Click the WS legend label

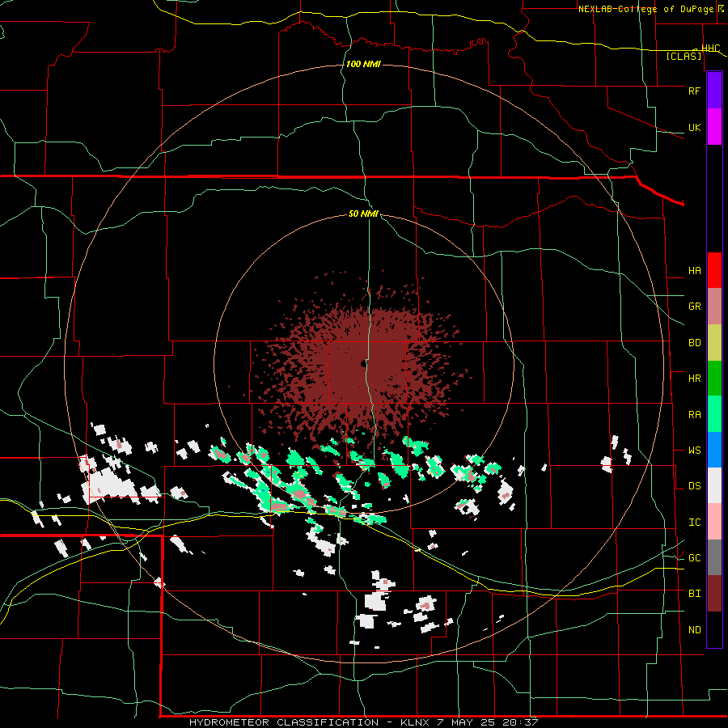tap(694, 450)
